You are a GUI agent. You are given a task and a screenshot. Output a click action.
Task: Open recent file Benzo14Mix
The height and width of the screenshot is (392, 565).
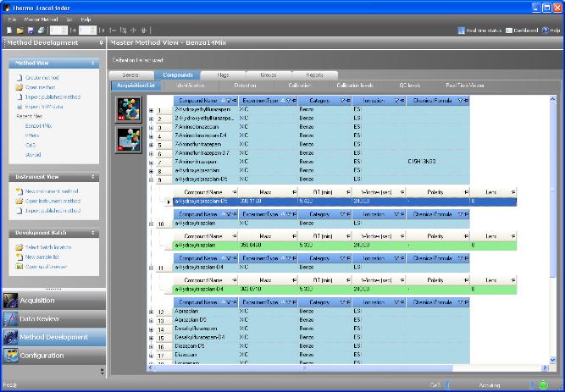(39, 126)
